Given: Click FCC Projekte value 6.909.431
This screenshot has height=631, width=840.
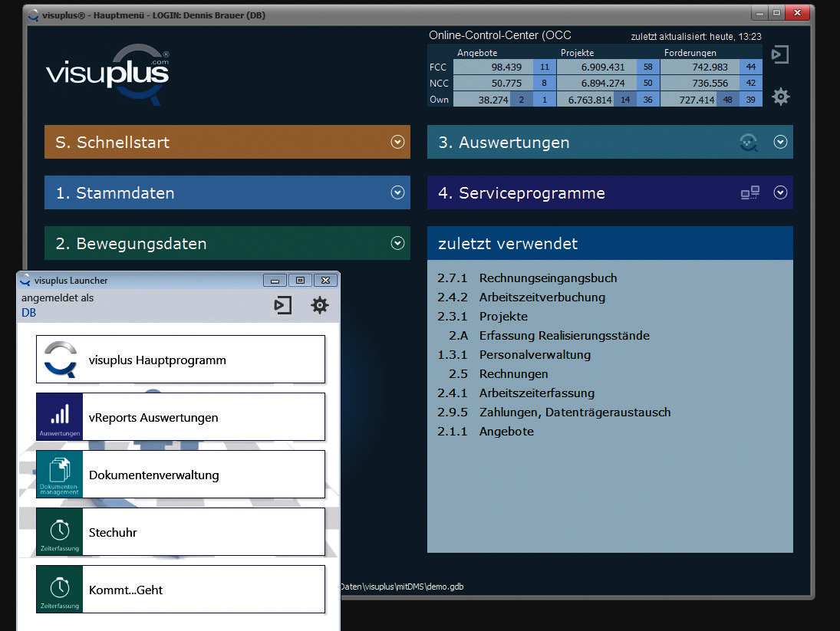Looking at the screenshot, I should 597,67.
